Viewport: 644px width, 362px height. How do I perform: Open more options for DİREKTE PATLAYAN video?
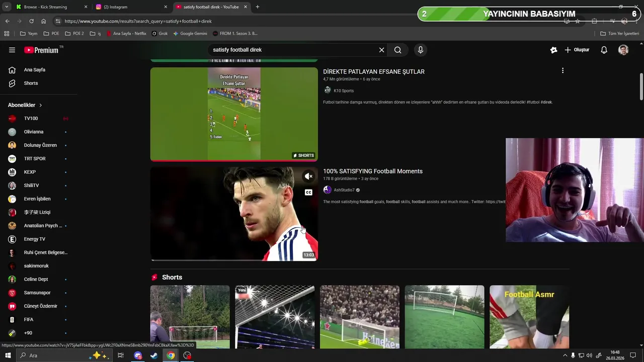click(562, 71)
